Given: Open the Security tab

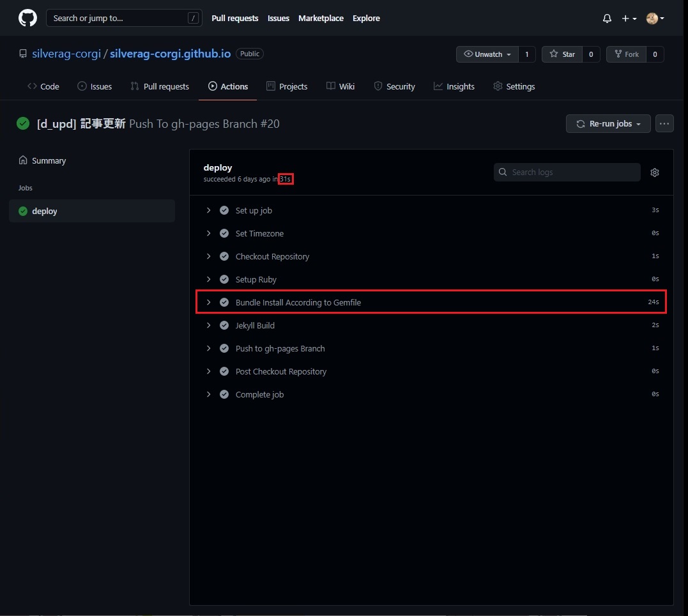Looking at the screenshot, I should coord(394,86).
